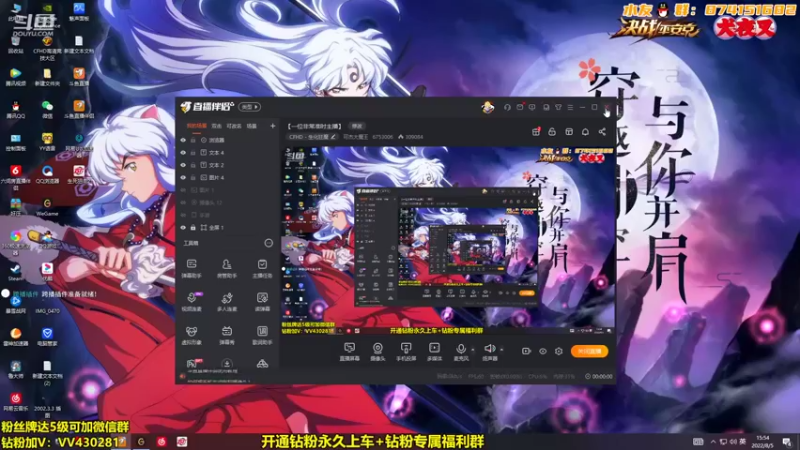The height and width of the screenshot is (450, 800).
Task: Add a 多媒体 media source
Action: (434, 352)
